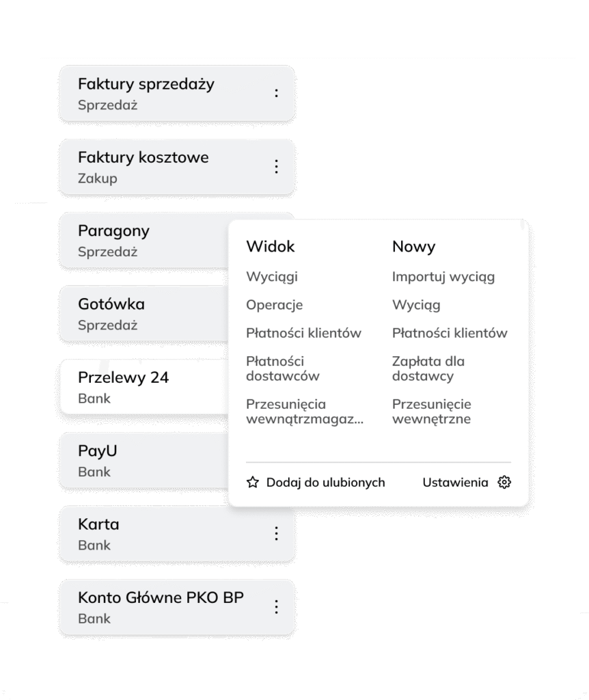Screen dimensions: 589x700
Task: Create new Zapłata dla dostawcy
Action: 428,368
